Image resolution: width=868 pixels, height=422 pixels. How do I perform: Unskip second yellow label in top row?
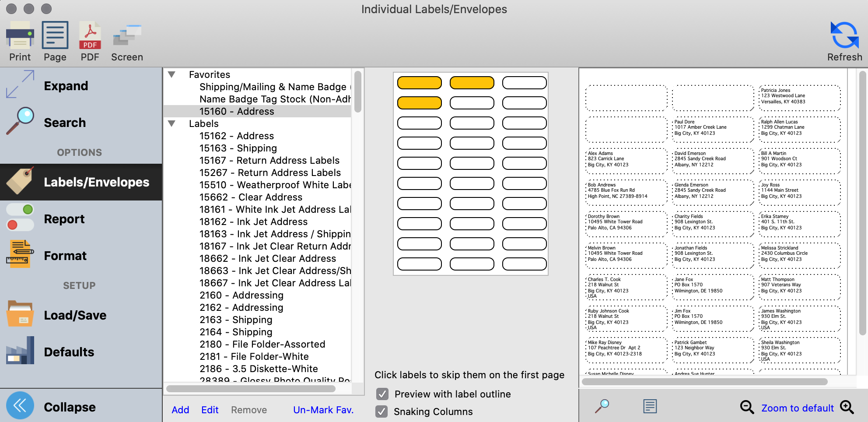click(x=472, y=83)
